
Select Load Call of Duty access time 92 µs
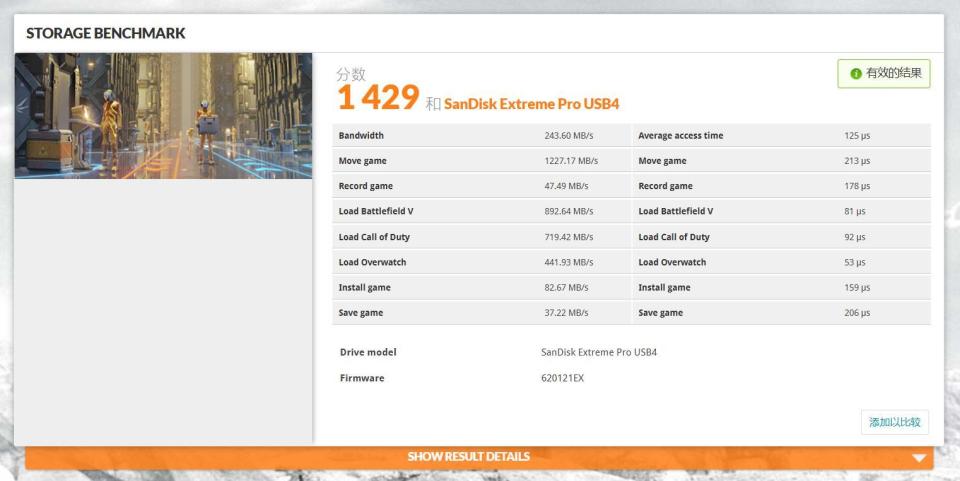tap(855, 237)
